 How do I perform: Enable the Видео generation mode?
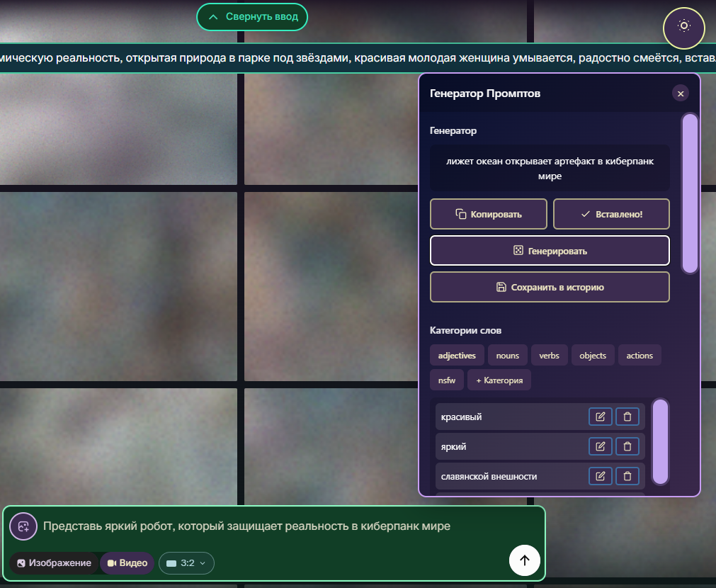(126, 562)
